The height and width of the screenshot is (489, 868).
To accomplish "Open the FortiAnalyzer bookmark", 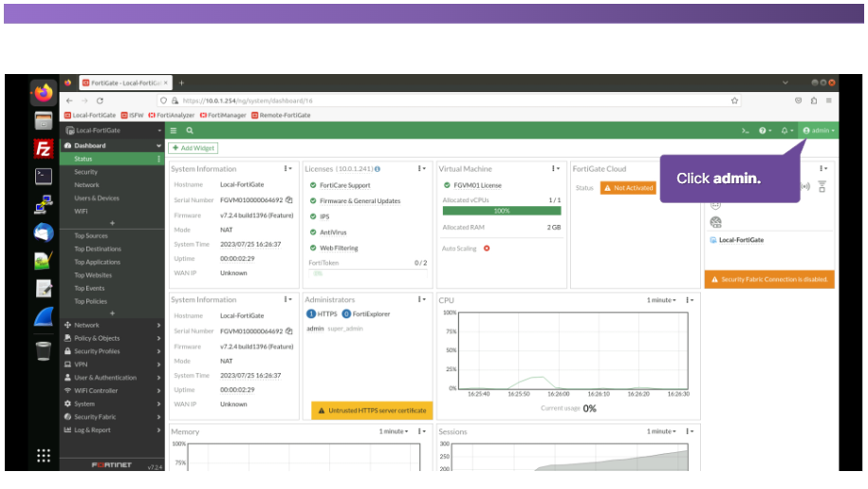I will [171, 115].
